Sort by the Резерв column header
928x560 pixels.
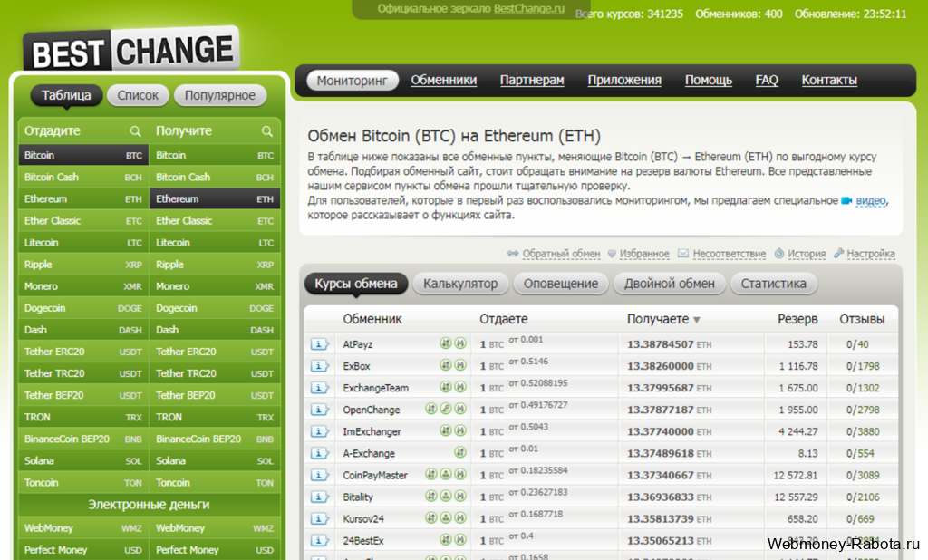click(x=797, y=319)
